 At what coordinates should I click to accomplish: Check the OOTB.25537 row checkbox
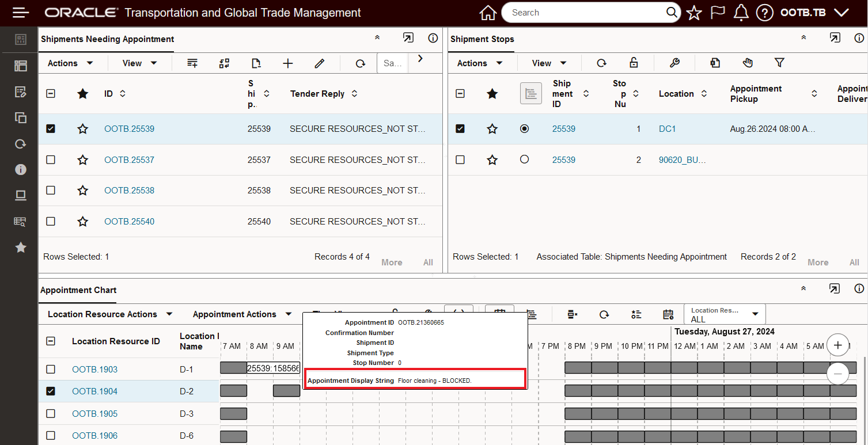(x=51, y=159)
